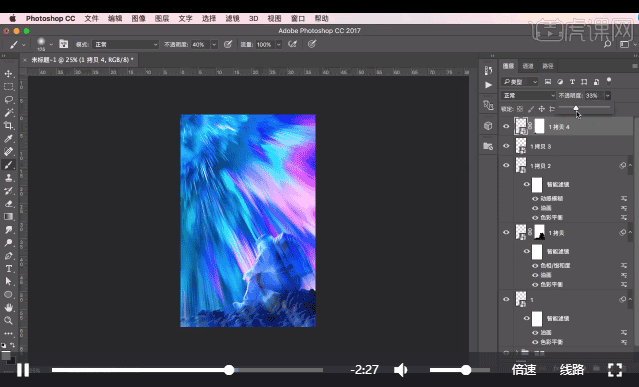Select the Eyedropper tool

pyautogui.click(x=8, y=139)
